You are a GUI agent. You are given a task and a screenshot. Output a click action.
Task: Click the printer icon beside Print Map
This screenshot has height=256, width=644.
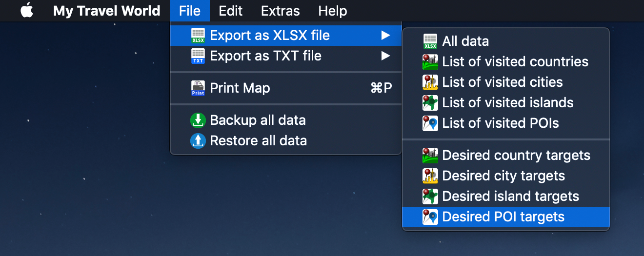click(x=198, y=88)
